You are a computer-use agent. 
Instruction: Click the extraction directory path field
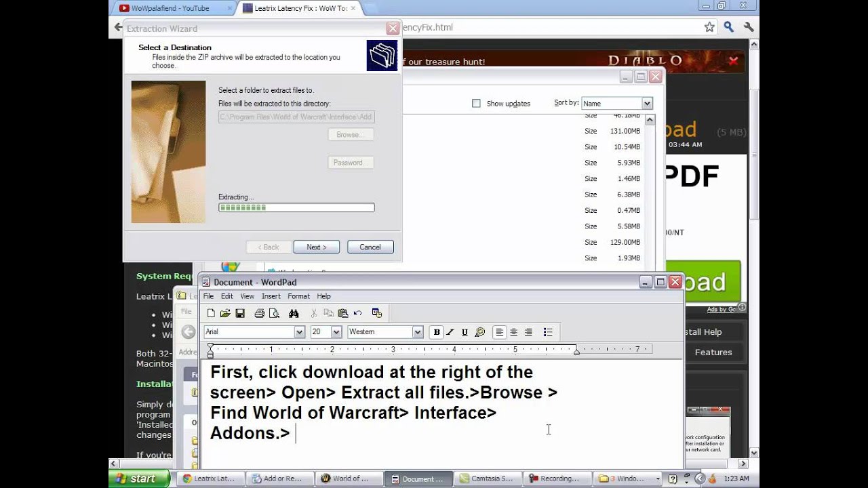pyautogui.click(x=296, y=117)
